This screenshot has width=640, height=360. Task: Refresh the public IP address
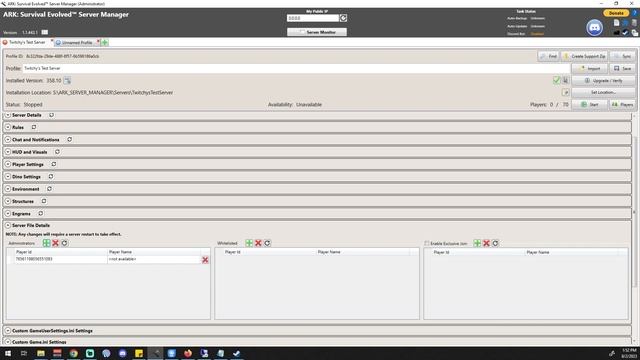point(343,18)
